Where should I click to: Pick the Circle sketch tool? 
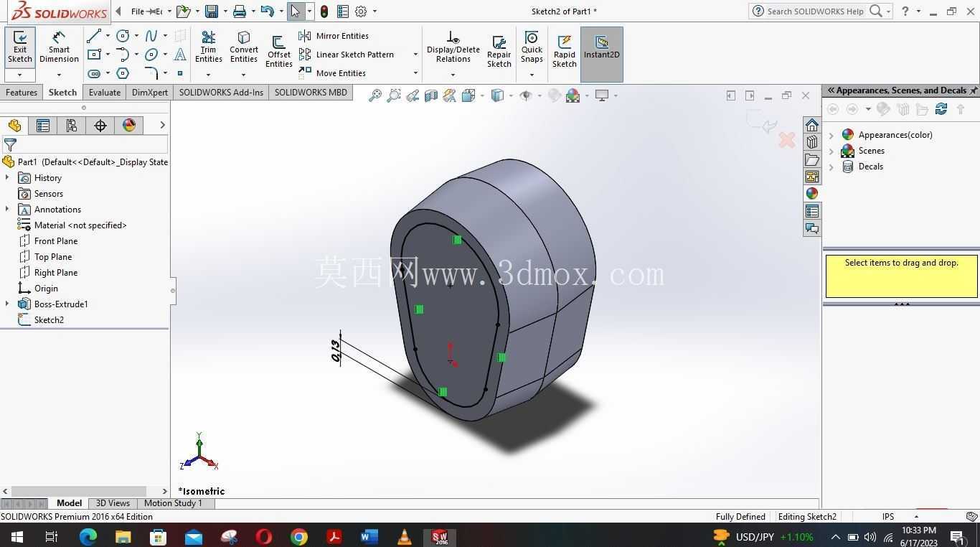point(123,36)
